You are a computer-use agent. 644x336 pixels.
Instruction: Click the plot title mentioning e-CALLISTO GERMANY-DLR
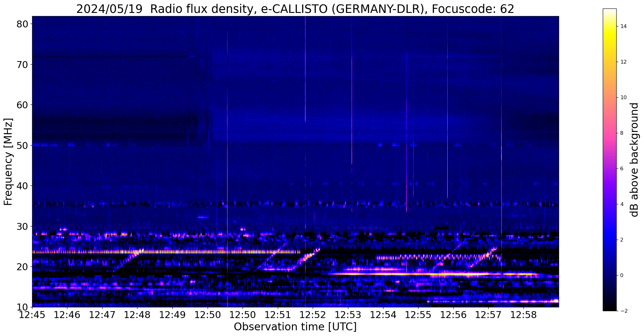tap(295, 9)
